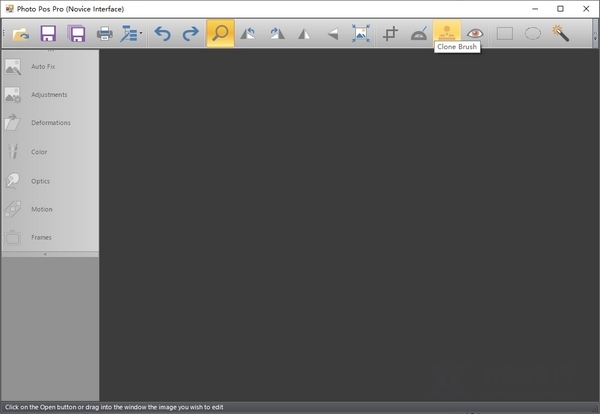Image resolution: width=600 pixels, height=414 pixels.
Task: Open the settings tools dropdown arrow
Action: [141, 34]
